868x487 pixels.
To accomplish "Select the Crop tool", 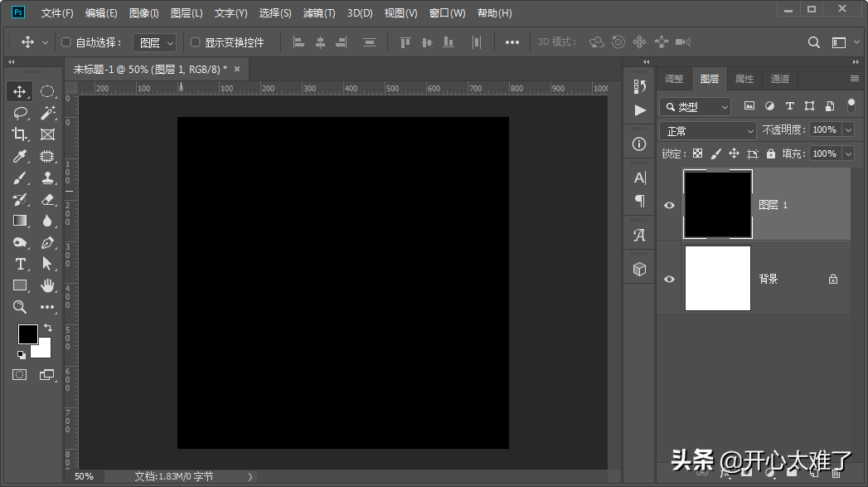I will pos(19,134).
